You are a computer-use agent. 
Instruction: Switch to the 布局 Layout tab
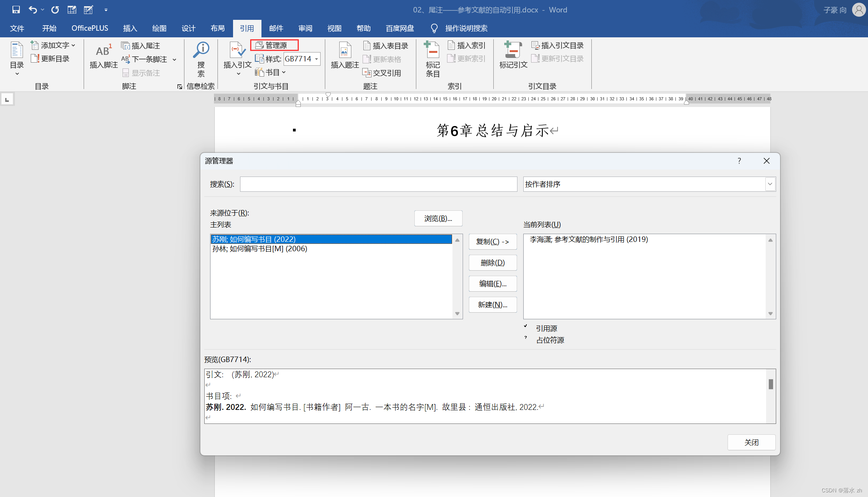[217, 28]
